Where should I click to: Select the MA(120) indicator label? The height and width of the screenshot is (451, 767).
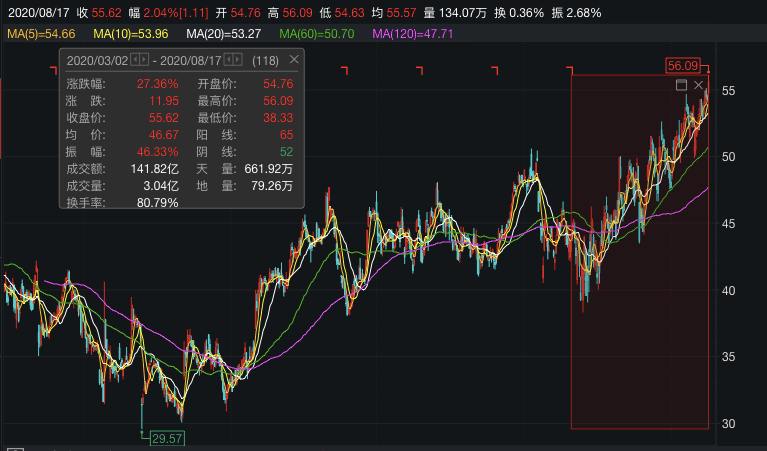click(412, 34)
